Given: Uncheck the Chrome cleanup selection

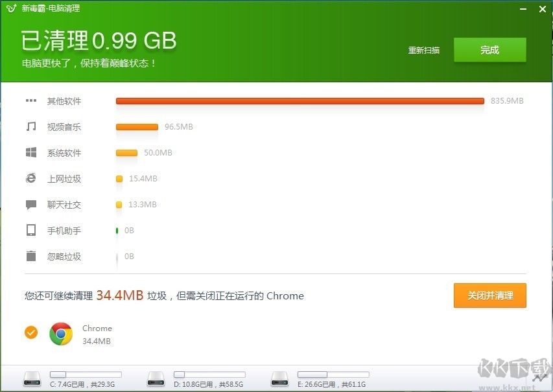Looking at the screenshot, I should (31, 332).
